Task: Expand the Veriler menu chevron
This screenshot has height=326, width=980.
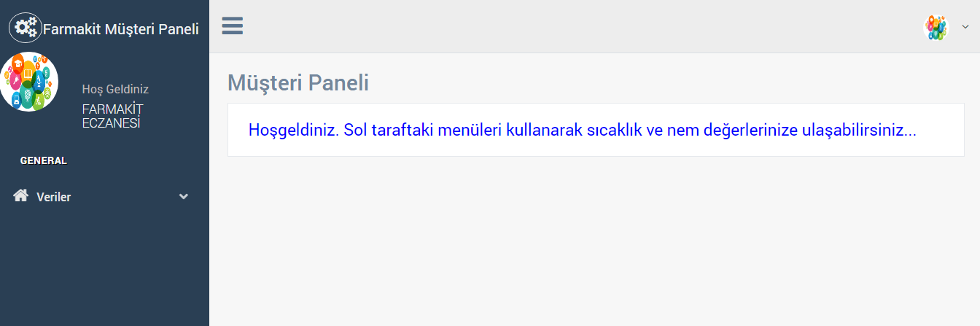Action: 184,196
